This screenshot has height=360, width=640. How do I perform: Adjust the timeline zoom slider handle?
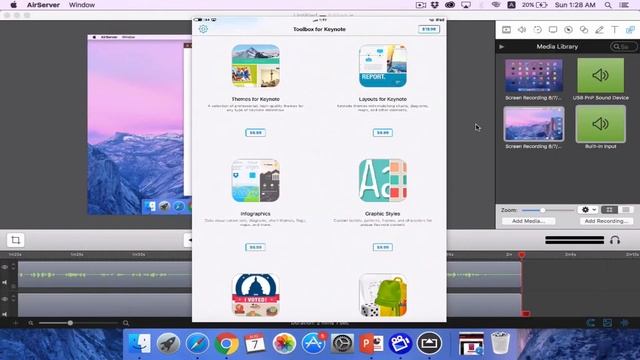point(70,323)
